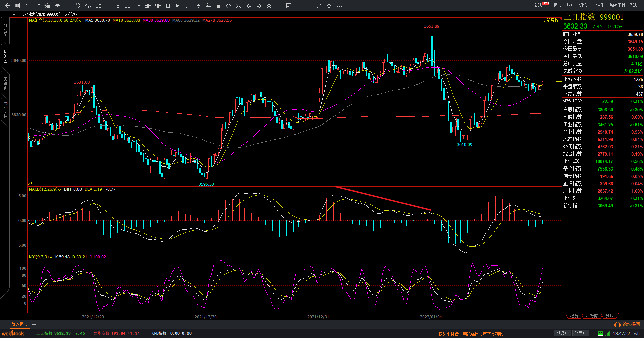Switch to the 贡献度 tab
The height and width of the screenshot is (338, 644).
tap(592, 316)
